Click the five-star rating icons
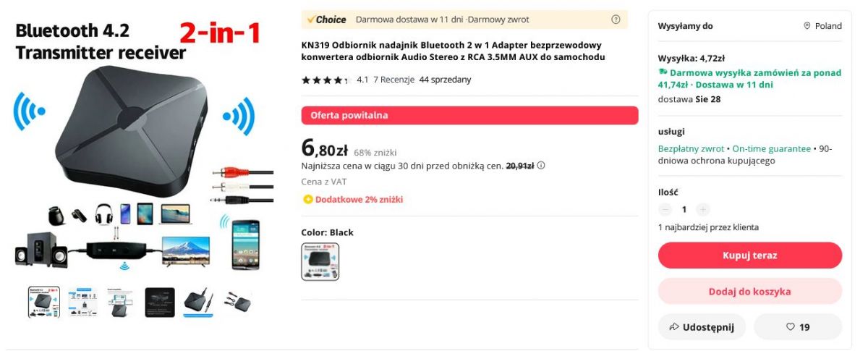Image resolution: width=868 pixels, height=351 pixels. pyautogui.click(x=325, y=80)
